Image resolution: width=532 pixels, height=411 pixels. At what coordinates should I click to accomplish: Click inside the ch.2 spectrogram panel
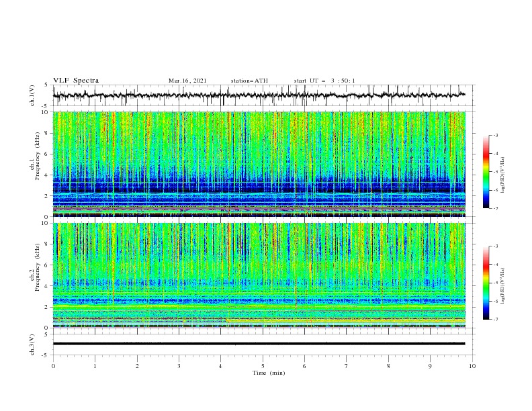[x=259, y=275]
